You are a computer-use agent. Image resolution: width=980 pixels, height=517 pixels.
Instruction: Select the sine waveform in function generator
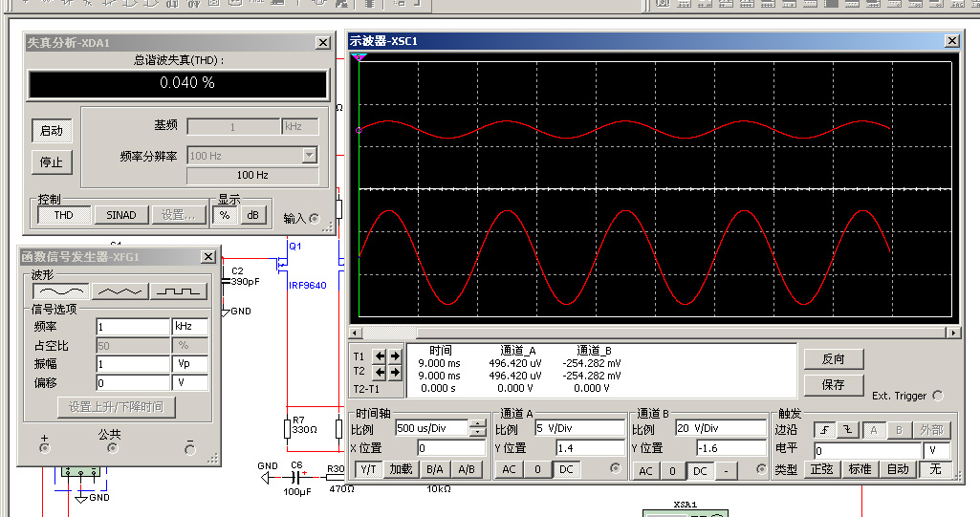(x=61, y=291)
